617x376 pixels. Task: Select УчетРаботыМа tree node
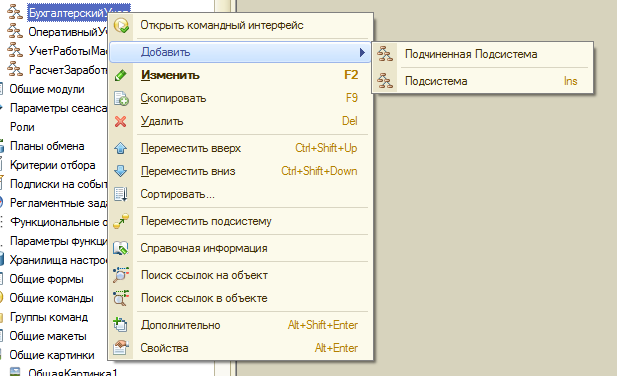[68, 51]
